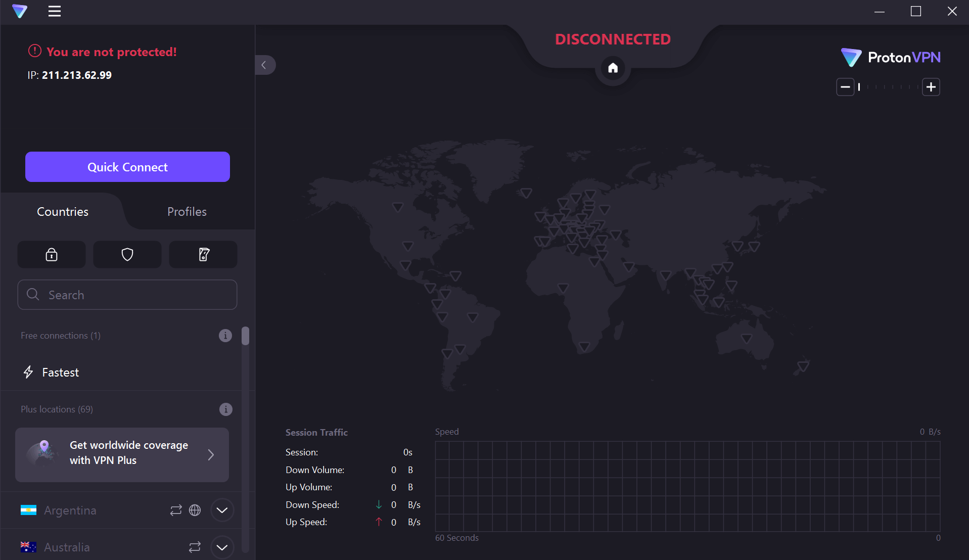Show info for Free connections

225,336
